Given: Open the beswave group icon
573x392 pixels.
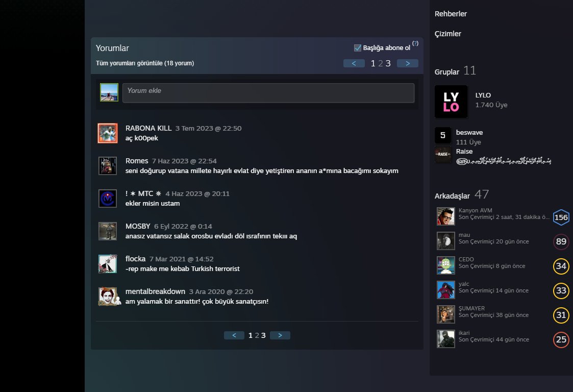Looking at the screenshot, I should pos(442,135).
